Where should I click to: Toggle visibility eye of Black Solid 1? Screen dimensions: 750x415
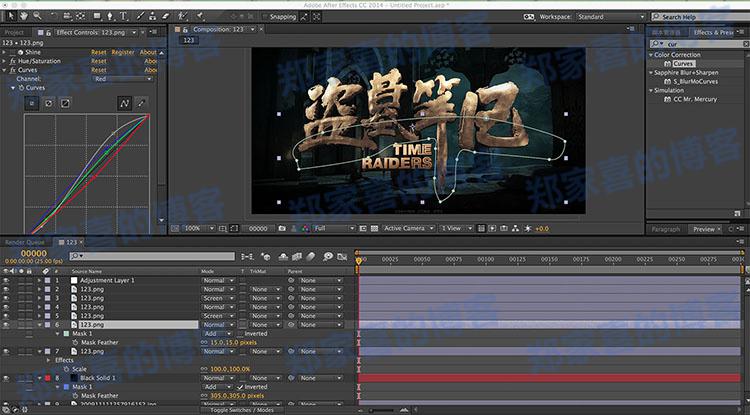[x=6, y=378]
